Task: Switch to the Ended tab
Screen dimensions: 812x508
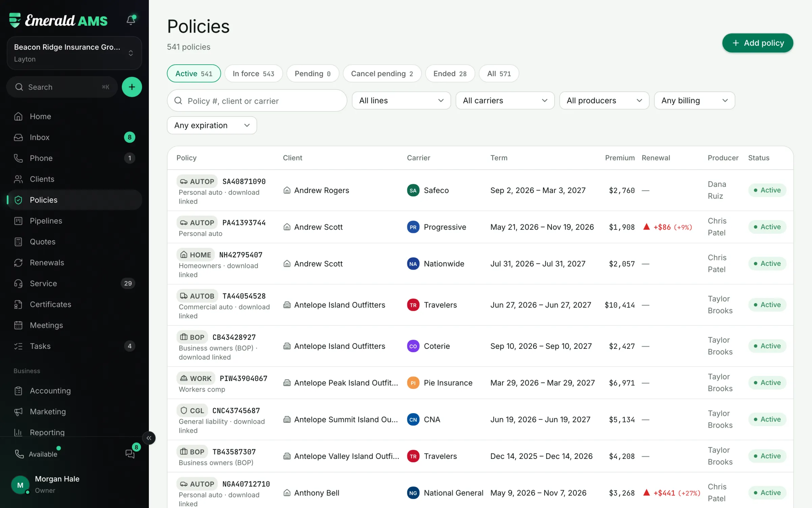Action: tap(450, 73)
